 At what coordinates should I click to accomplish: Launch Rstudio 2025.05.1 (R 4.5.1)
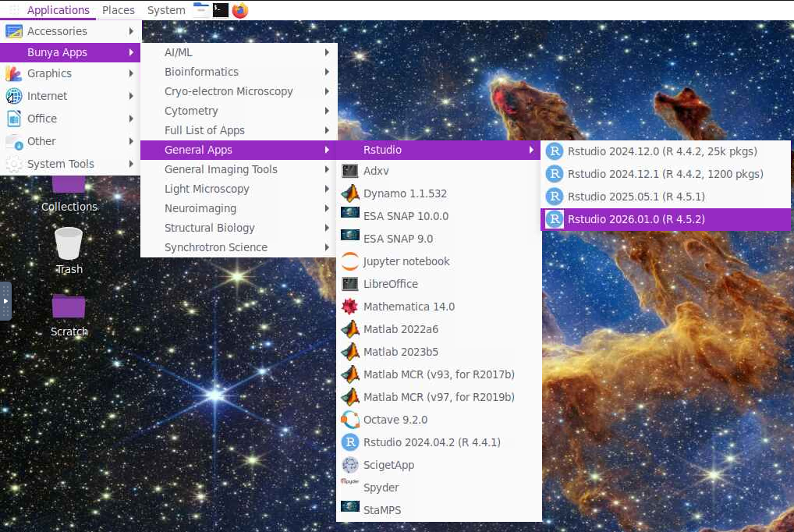pos(665,197)
